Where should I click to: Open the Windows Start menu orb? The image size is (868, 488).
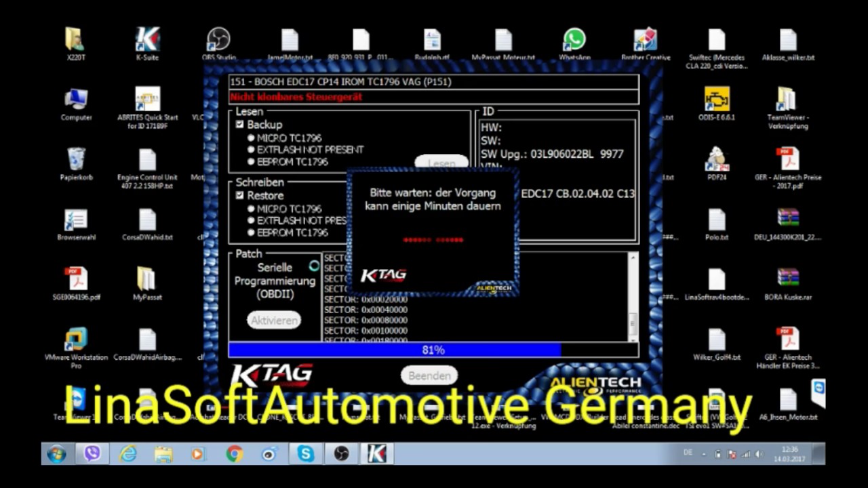56,453
